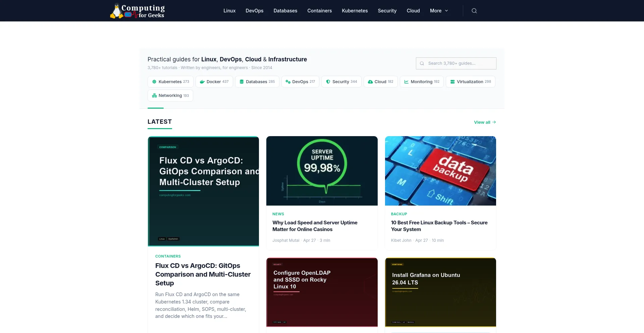
Task: Open the Linux menu item
Action: (229, 11)
